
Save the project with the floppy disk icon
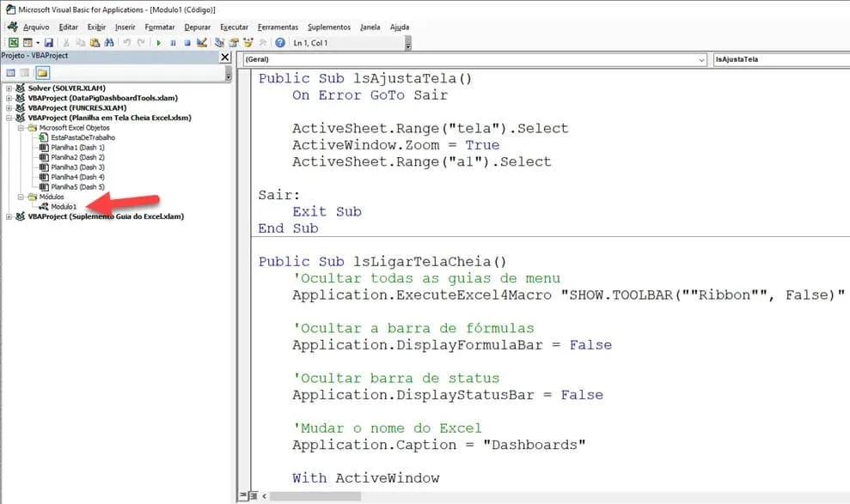tap(49, 43)
